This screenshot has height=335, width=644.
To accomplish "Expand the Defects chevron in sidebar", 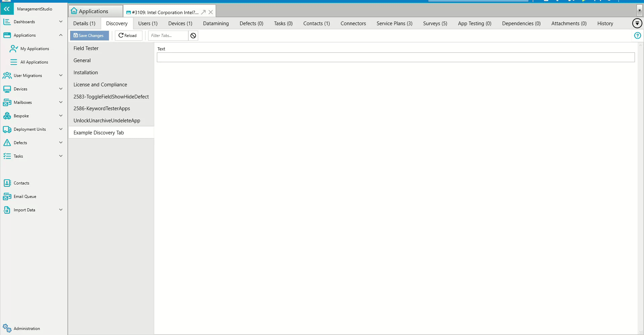I will tap(61, 142).
